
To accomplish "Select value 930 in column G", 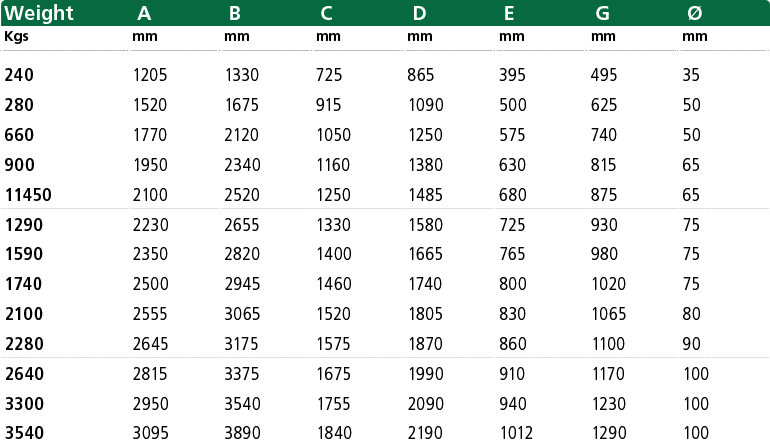I will pos(604,225).
